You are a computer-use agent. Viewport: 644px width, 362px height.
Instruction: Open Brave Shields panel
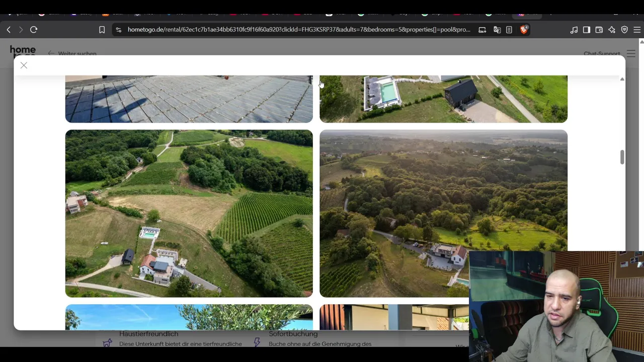[524, 30]
